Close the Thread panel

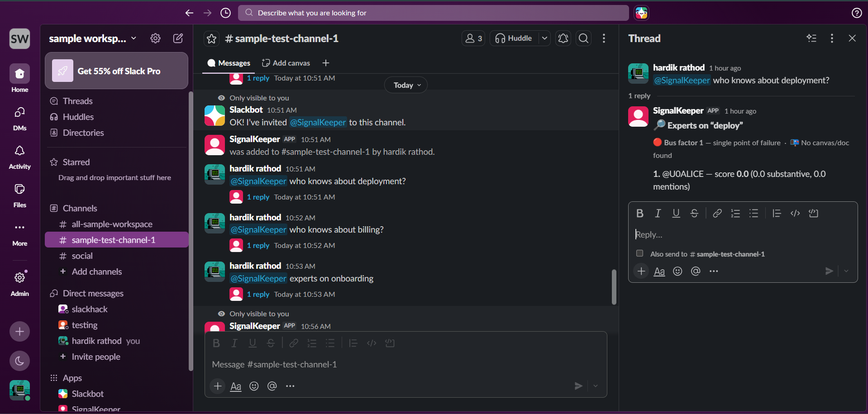pyautogui.click(x=852, y=38)
